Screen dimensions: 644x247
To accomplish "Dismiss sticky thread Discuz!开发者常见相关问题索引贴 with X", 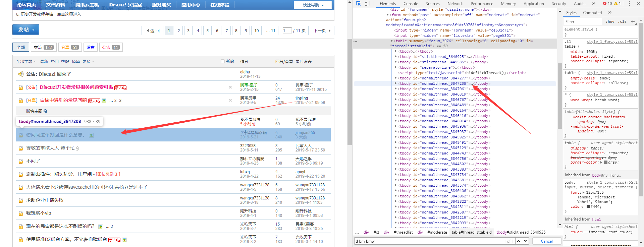I will (x=230, y=87).
